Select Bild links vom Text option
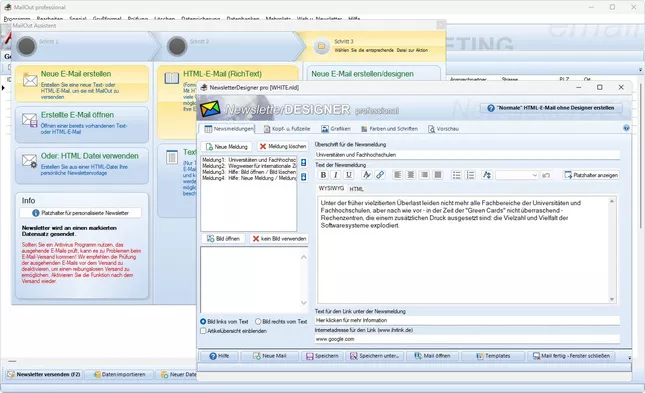The image size is (645, 393). (203, 321)
